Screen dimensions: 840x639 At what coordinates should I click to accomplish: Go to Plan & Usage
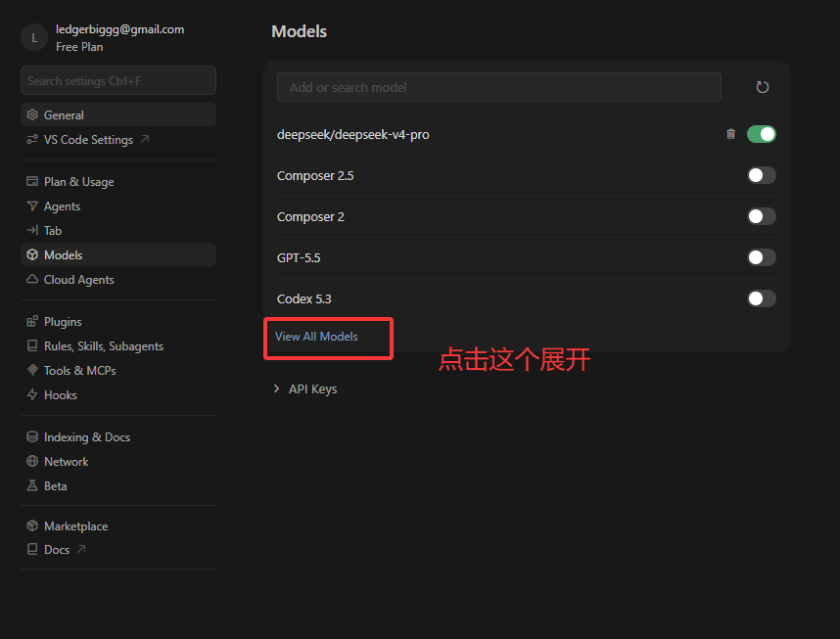(x=118, y=182)
